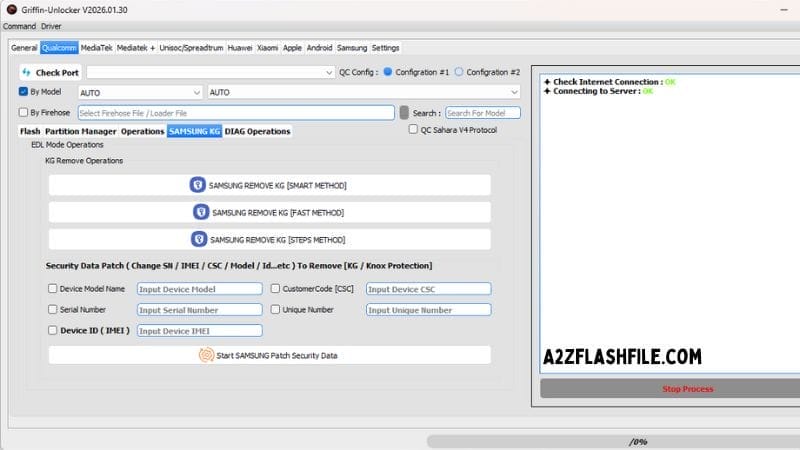
Task: Click the EDL Mode Operations label
Action: click(67, 144)
